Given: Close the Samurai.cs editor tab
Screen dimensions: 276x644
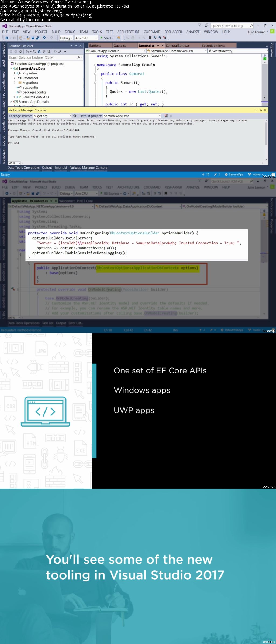Looking at the screenshot, I should tap(163, 46).
